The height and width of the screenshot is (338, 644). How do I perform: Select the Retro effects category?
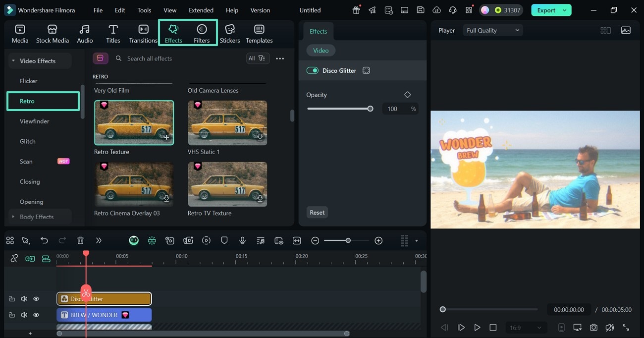click(43, 101)
